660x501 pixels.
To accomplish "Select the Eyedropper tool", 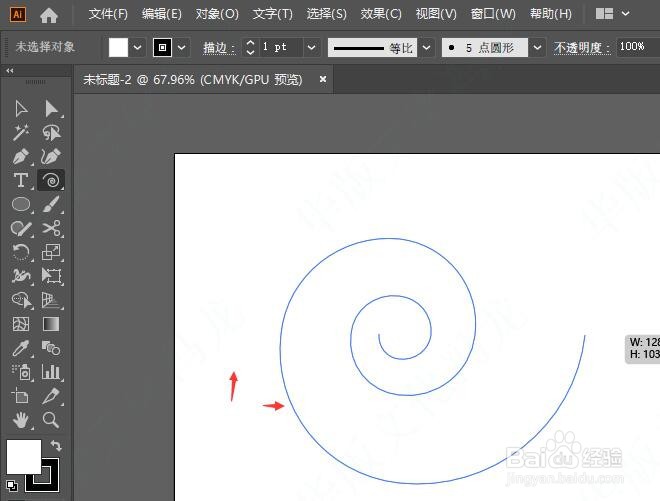I will point(21,348).
